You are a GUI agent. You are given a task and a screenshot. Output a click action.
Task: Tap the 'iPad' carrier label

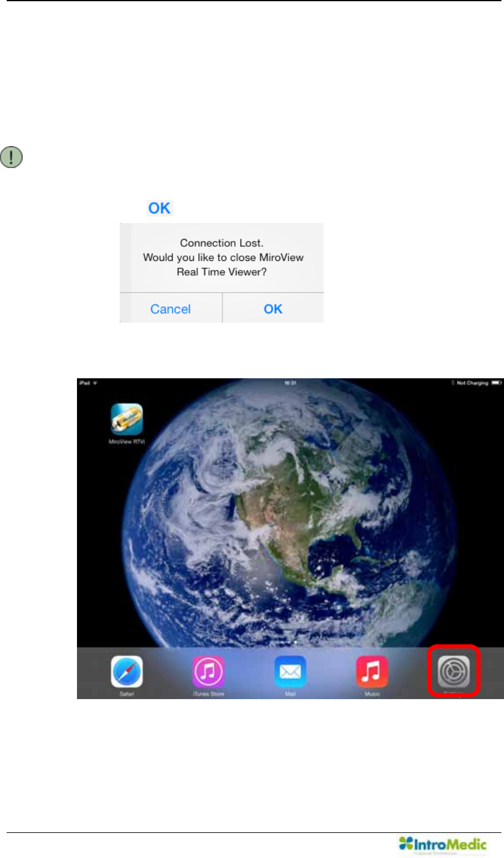pyautogui.click(x=84, y=383)
